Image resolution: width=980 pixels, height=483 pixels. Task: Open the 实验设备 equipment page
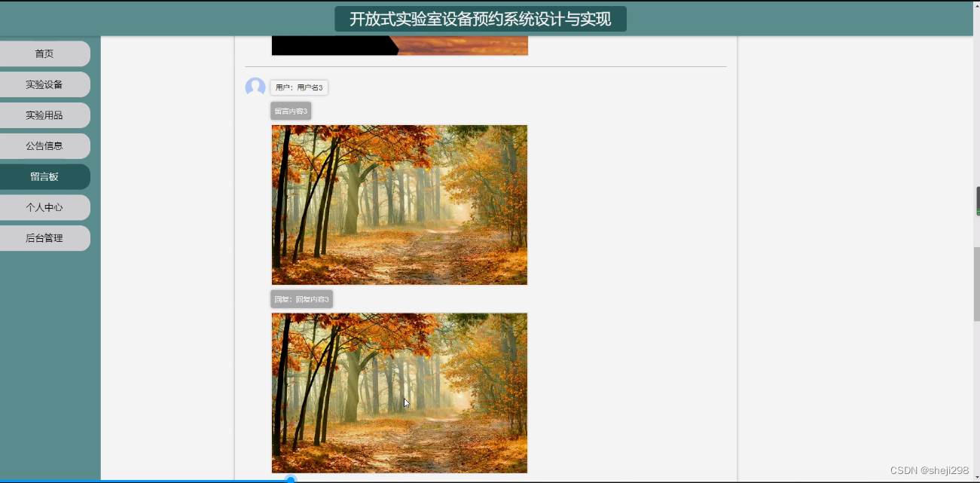pyautogui.click(x=45, y=84)
